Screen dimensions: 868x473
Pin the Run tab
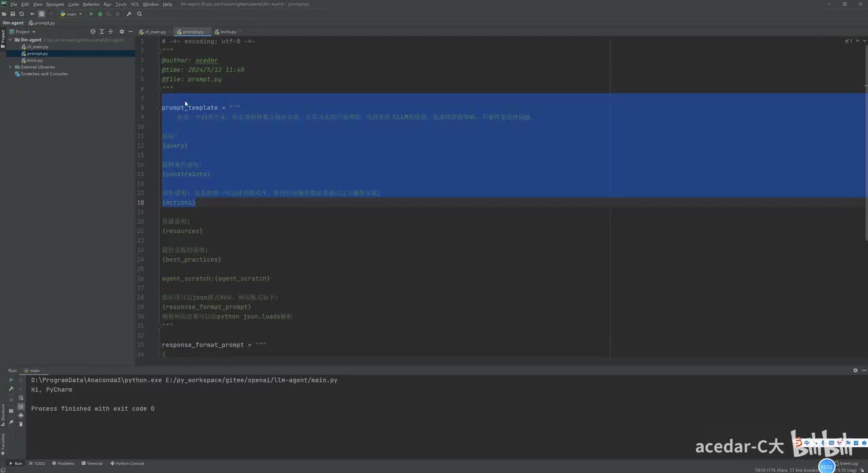pos(11,422)
